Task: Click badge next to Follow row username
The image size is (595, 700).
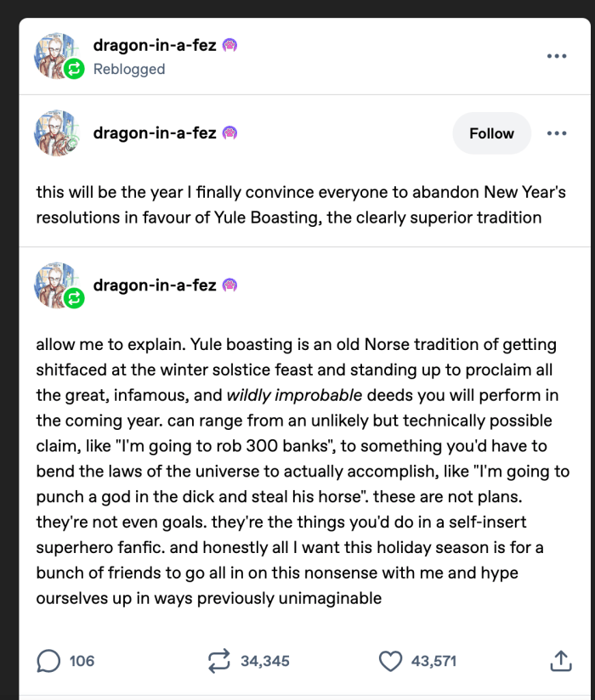Action: click(x=229, y=133)
